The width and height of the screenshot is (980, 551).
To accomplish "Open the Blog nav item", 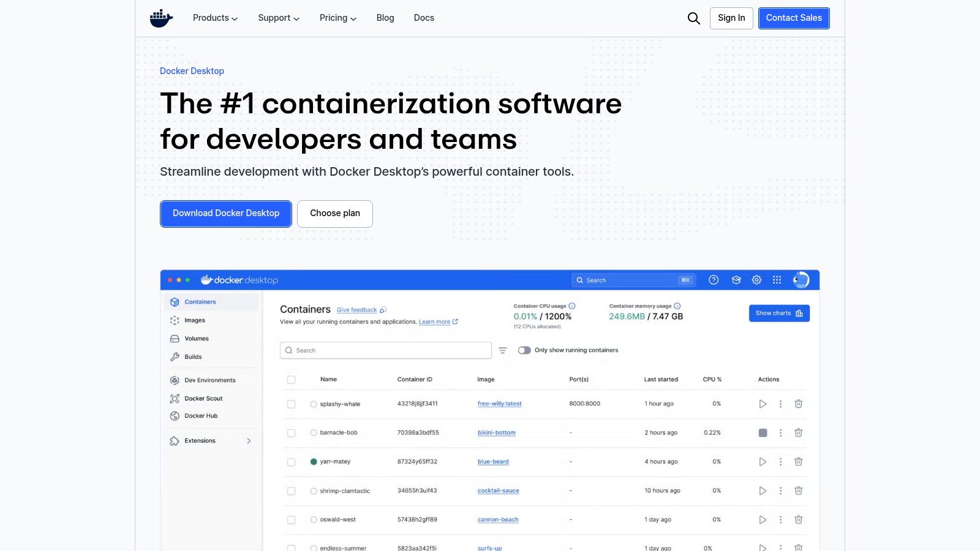I will 385,18.
